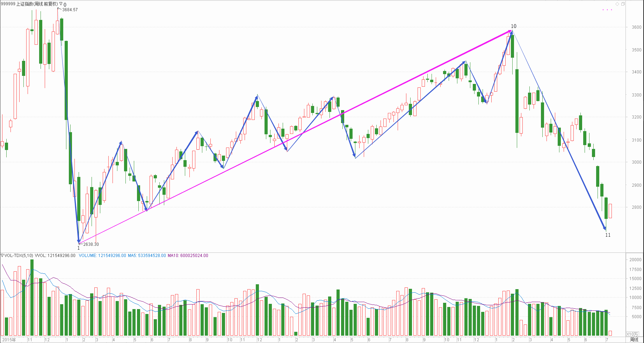
Task: Select the 3684.57 high price label
Action: [x=70, y=10]
